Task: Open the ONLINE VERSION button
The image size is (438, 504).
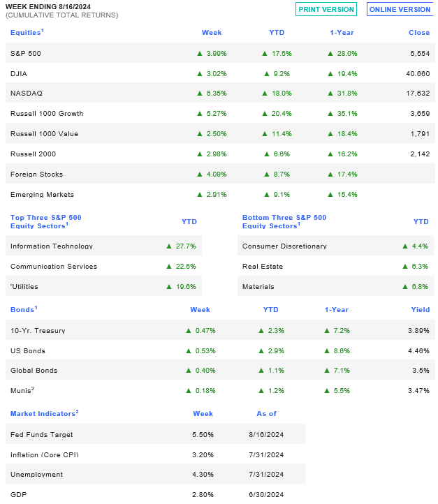Action: point(400,9)
